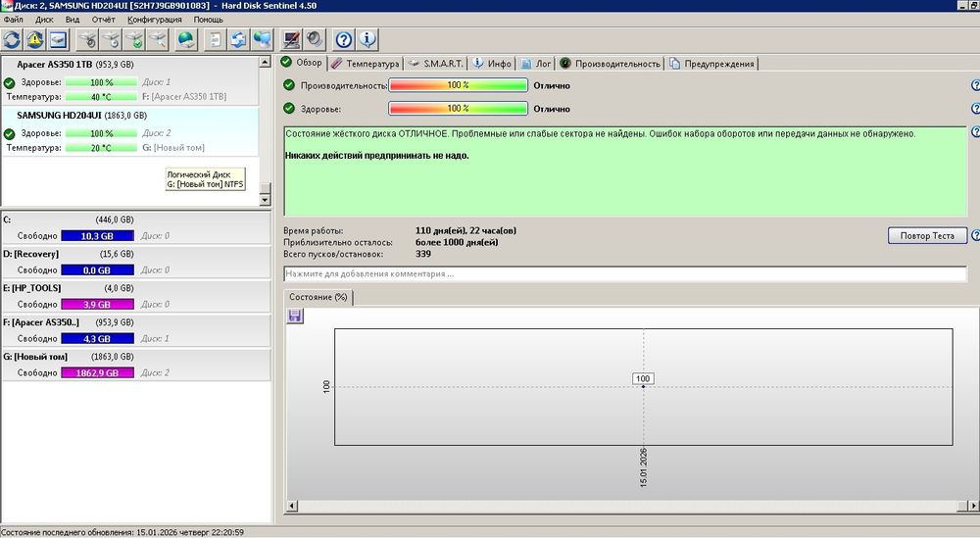Select the Состояние (%) graph tab
The height and width of the screenshot is (538, 980).
pos(318,298)
